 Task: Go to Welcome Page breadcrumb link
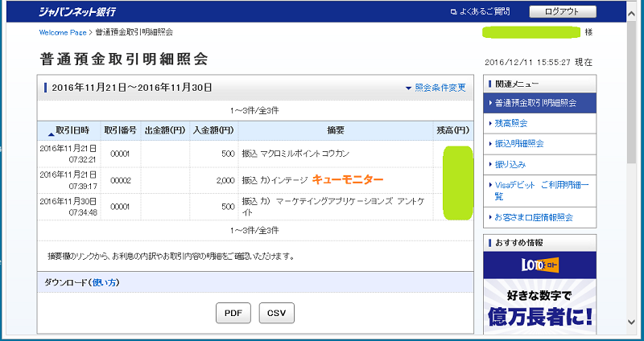[63, 32]
